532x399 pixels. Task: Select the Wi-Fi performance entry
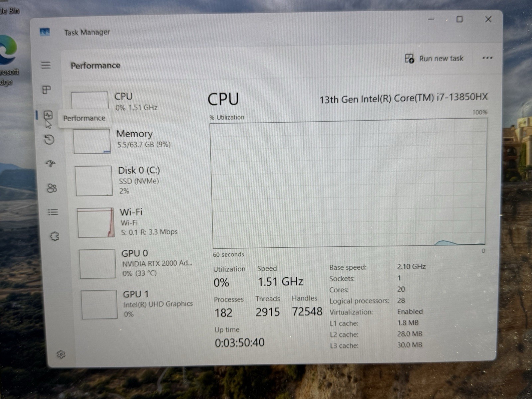point(136,222)
